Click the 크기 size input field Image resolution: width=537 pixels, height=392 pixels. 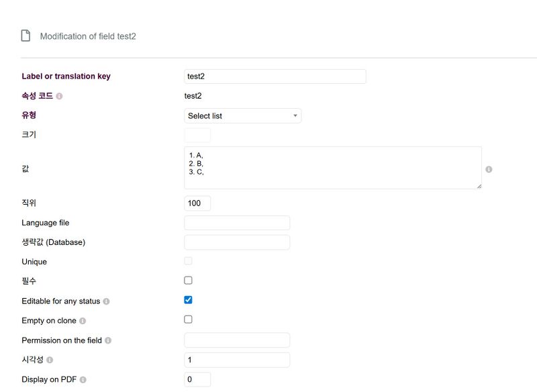click(x=197, y=135)
